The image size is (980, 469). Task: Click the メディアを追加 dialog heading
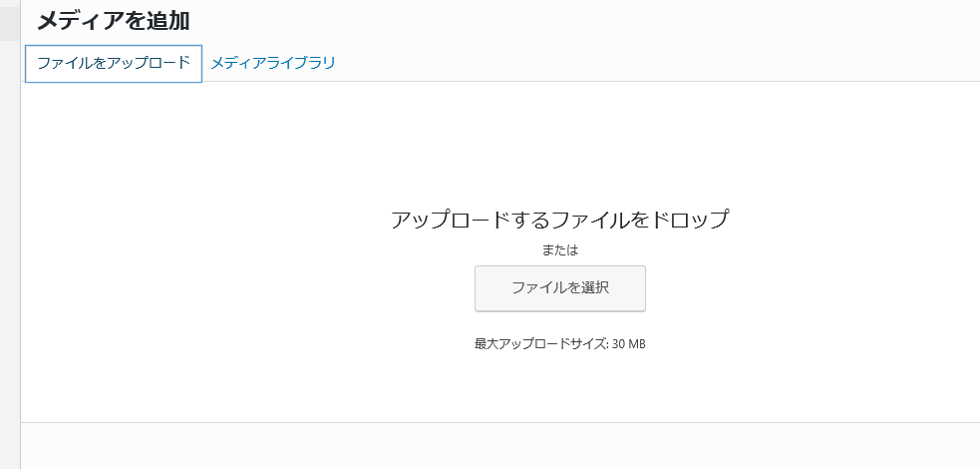coord(113,21)
